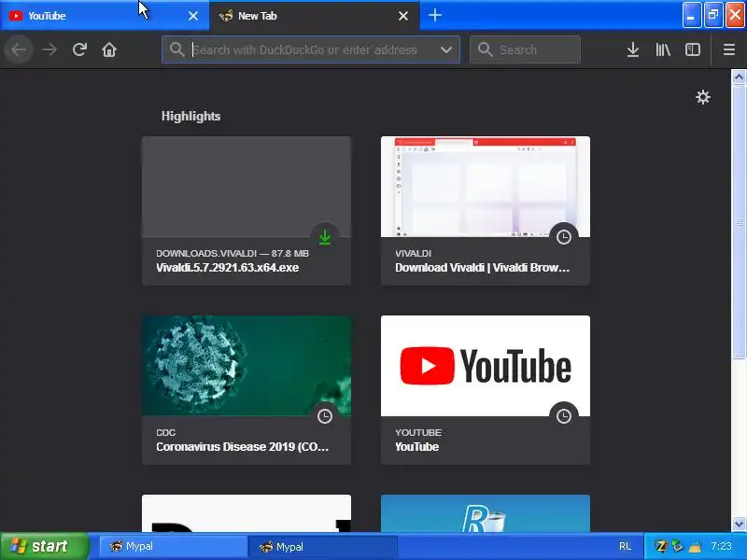Open the downloads panel icon
The image size is (747, 560).
pos(633,49)
